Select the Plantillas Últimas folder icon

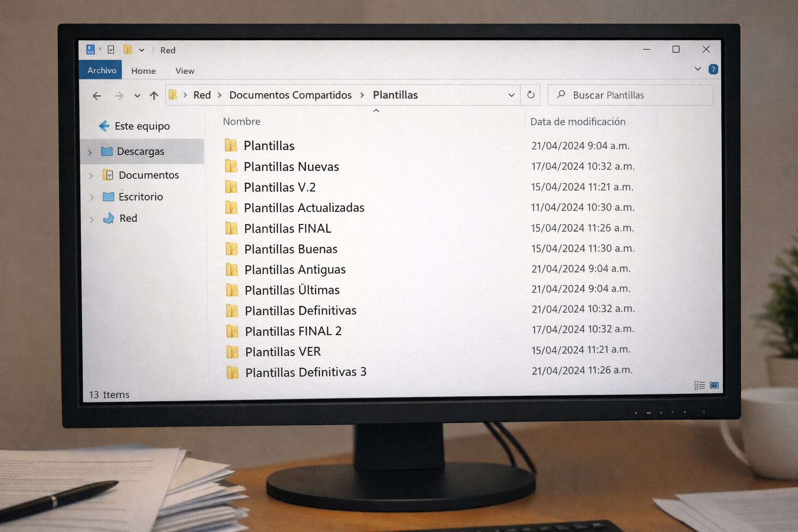click(232, 290)
